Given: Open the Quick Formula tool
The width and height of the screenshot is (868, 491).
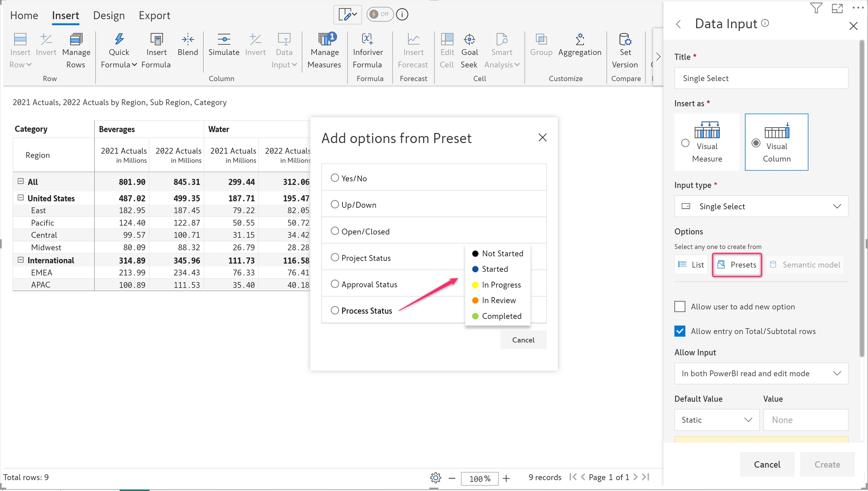Looking at the screenshot, I should 119,40.
